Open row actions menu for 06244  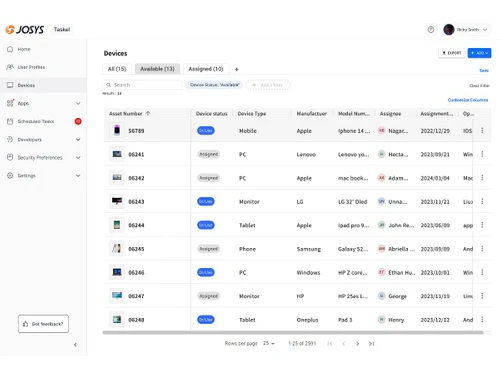[x=482, y=225]
